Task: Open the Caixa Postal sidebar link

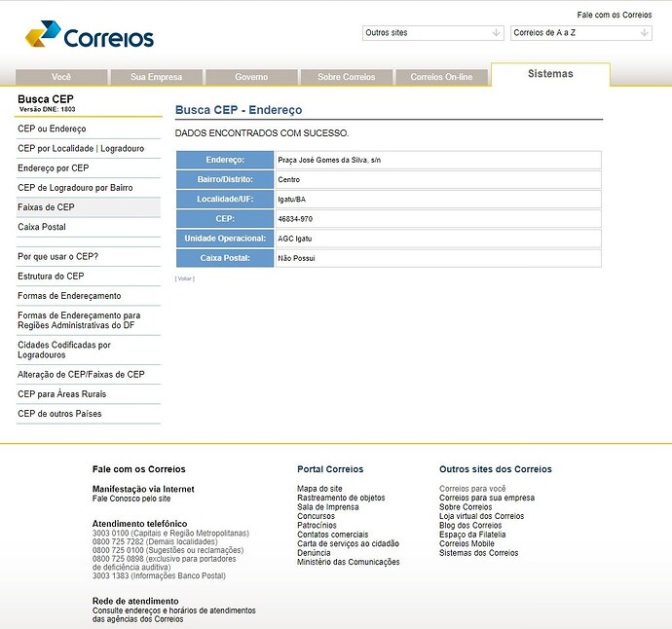Action: click(43, 227)
